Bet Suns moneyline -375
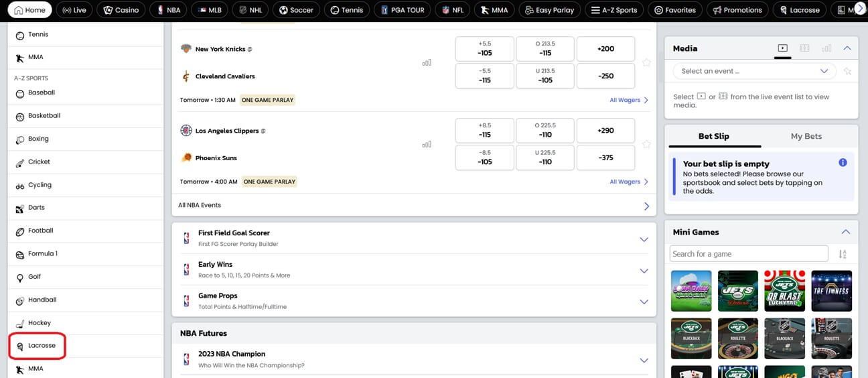 (x=605, y=157)
